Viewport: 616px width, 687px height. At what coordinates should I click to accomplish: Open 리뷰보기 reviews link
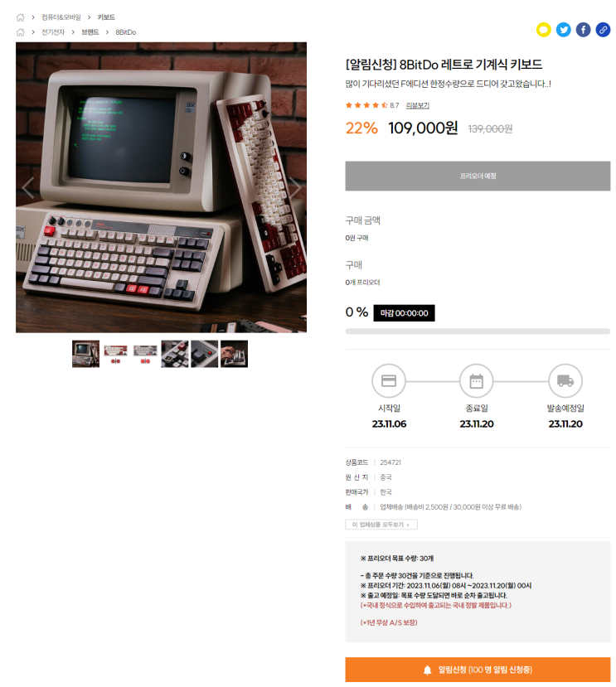pos(417,105)
